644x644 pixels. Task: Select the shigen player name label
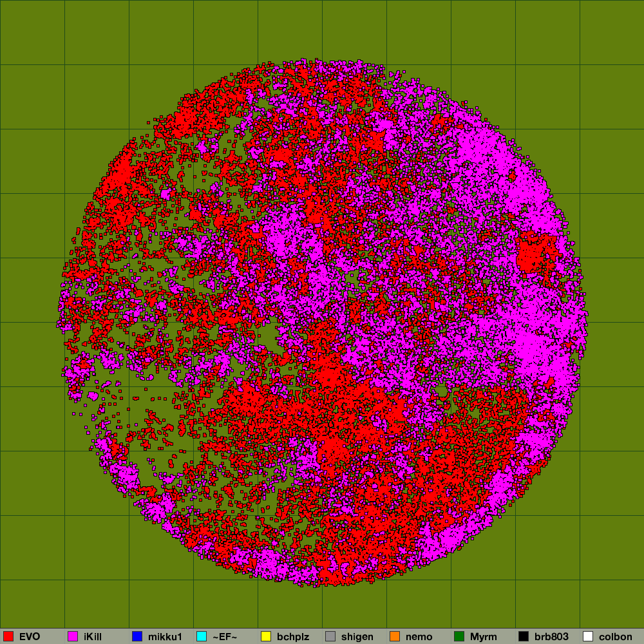[x=357, y=637]
